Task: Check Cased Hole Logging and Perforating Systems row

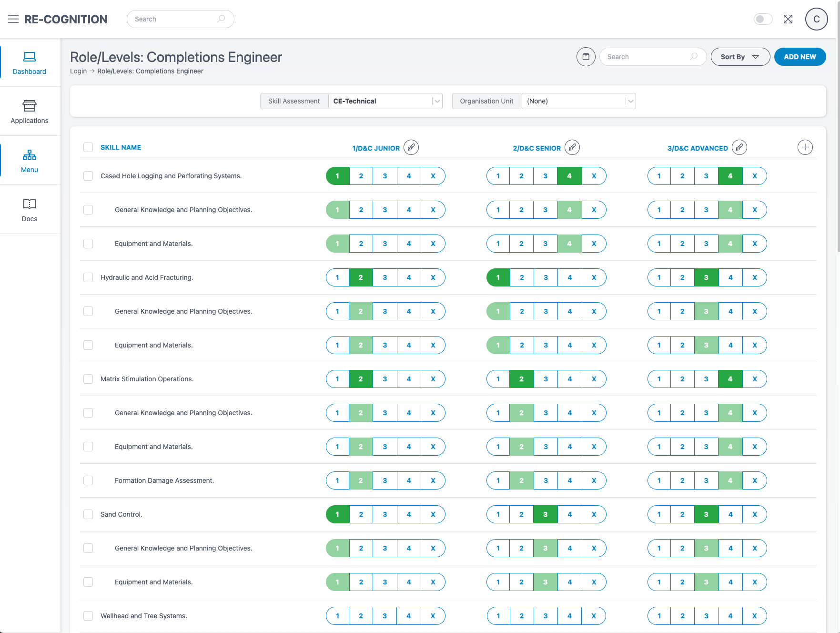Action: 88,176
